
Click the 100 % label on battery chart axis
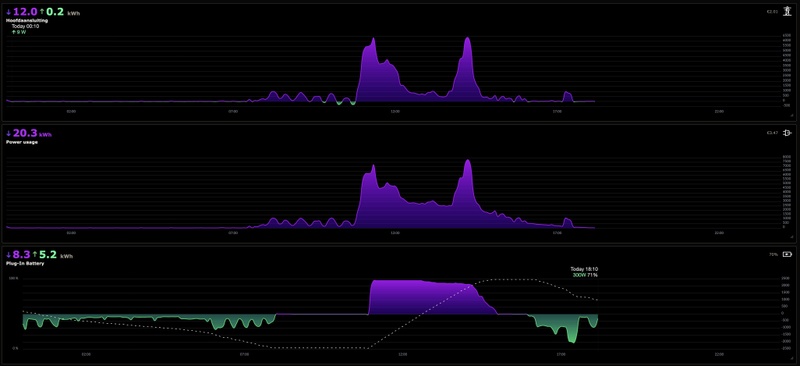tap(12, 279)
